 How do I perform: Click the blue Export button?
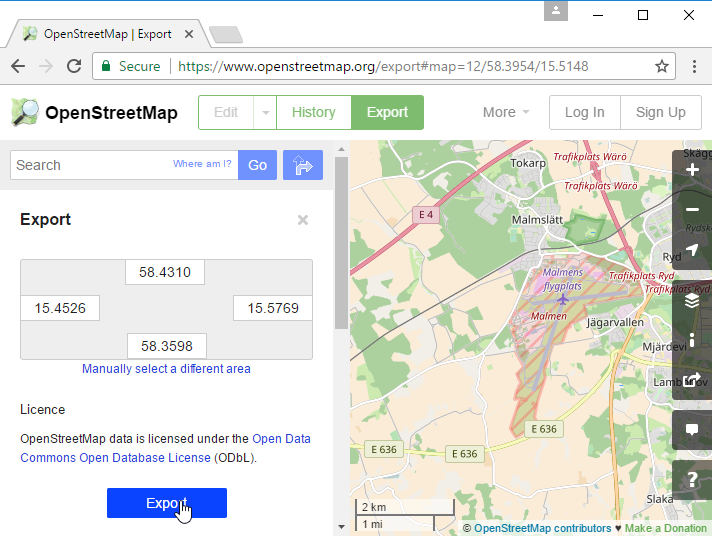[x=167, y=503]
